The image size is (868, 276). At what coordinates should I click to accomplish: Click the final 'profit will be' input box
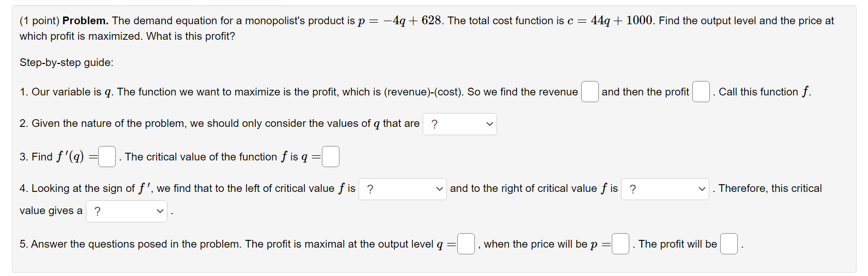click(729, 244)
